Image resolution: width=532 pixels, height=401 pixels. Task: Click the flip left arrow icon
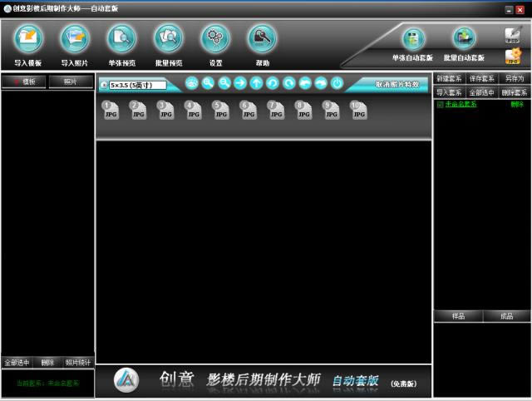pos(305,83)
